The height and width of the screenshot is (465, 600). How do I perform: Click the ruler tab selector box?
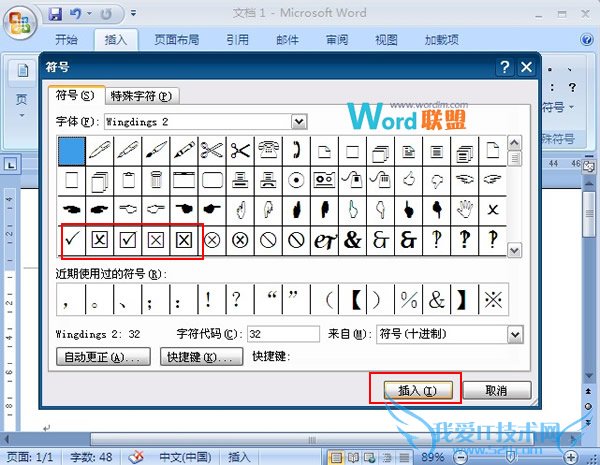(x=10, y=165)
